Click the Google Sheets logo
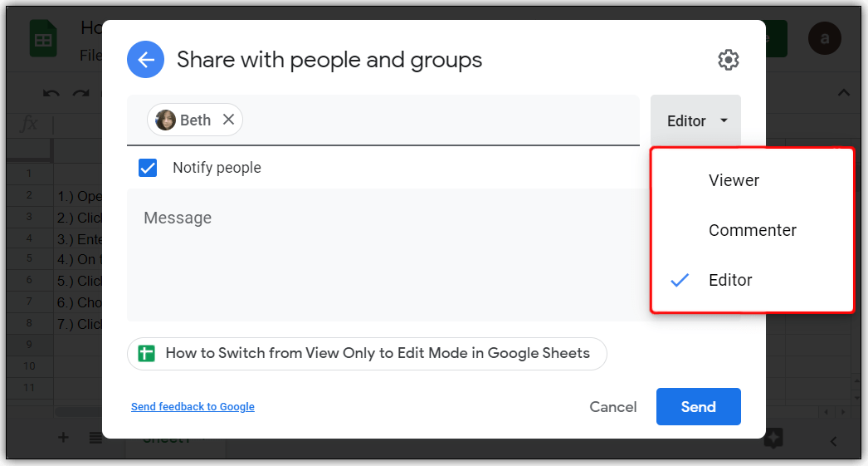 pos(43,39)
